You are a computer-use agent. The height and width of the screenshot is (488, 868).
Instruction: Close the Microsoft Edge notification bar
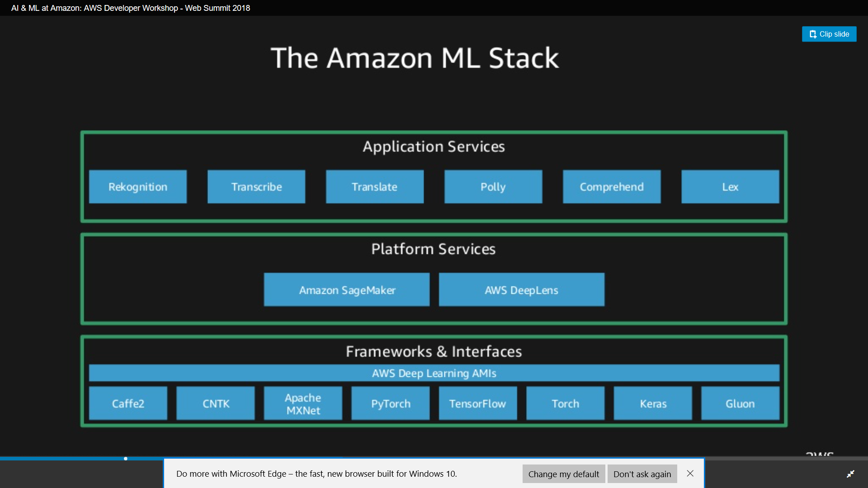click(x=690, y=474)
